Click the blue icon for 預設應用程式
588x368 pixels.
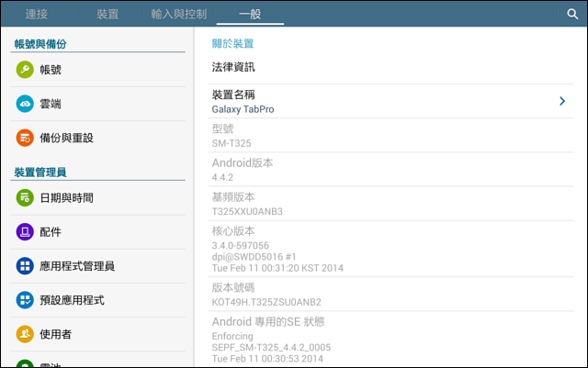pyautogui.click(x=25, y=300)
